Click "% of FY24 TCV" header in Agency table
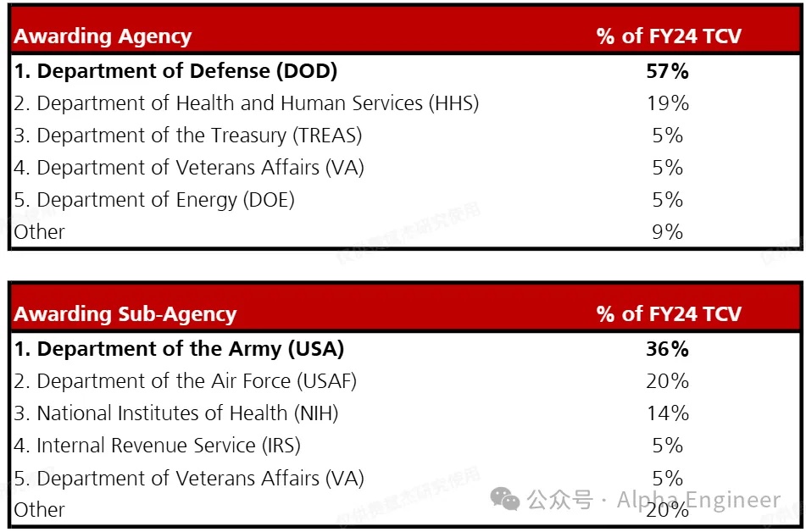Image resolution: width=806 pixels, height=532 pixels. click(x=669, y=36)
